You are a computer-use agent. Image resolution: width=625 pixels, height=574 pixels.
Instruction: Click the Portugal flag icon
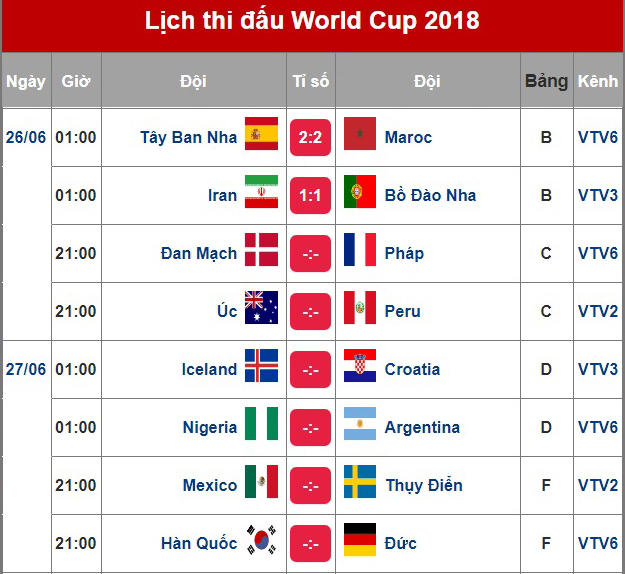point(360,193)
